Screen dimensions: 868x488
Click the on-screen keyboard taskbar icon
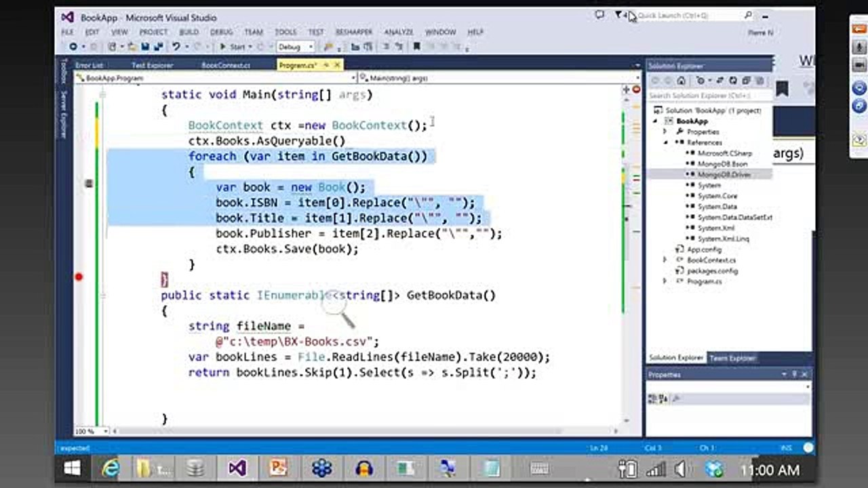click(x=540, y=468)
